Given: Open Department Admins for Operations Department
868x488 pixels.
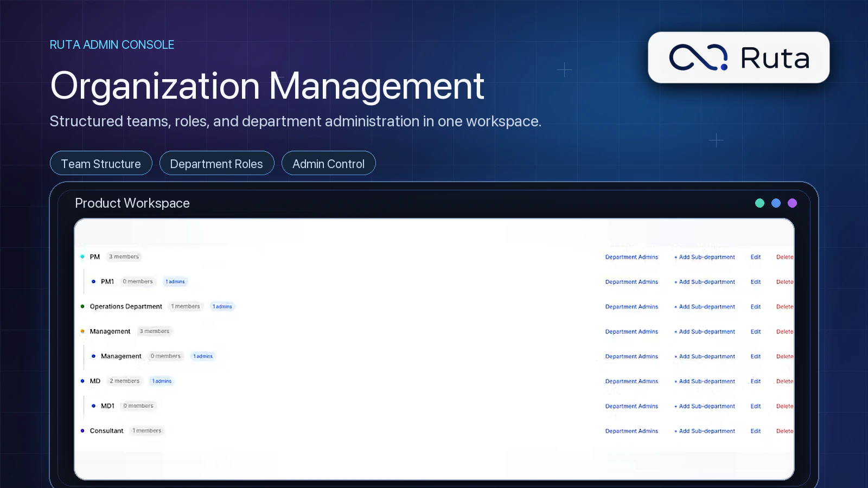Looking at the screenshot, I should click(631, 307).
